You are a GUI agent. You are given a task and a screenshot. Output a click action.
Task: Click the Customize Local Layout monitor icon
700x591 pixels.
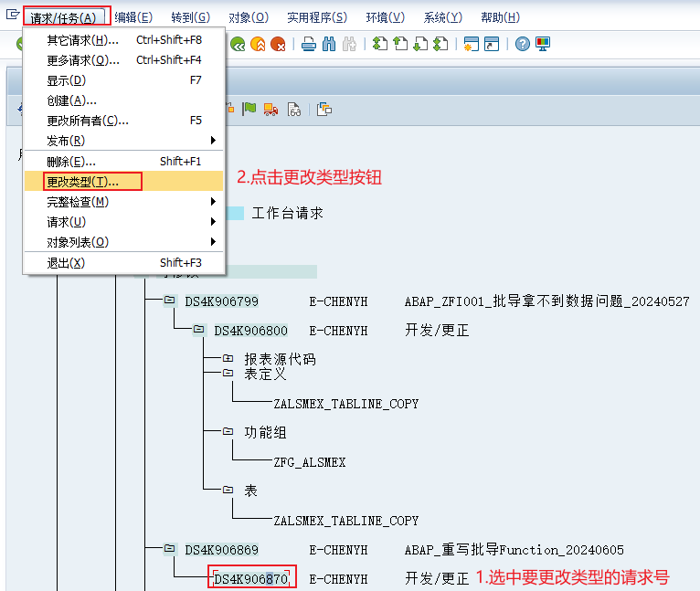[543, 44]
